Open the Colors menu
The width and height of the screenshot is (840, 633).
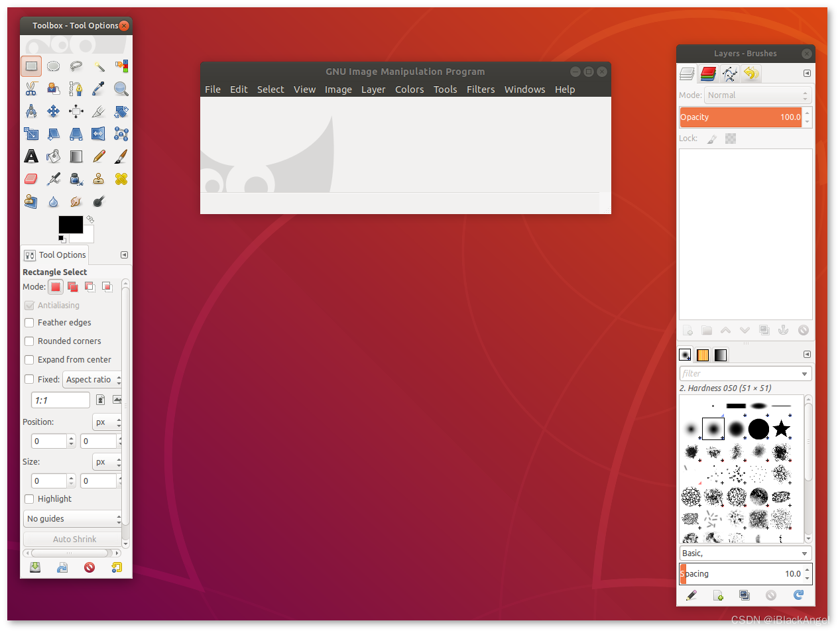[x=409, y=89]
